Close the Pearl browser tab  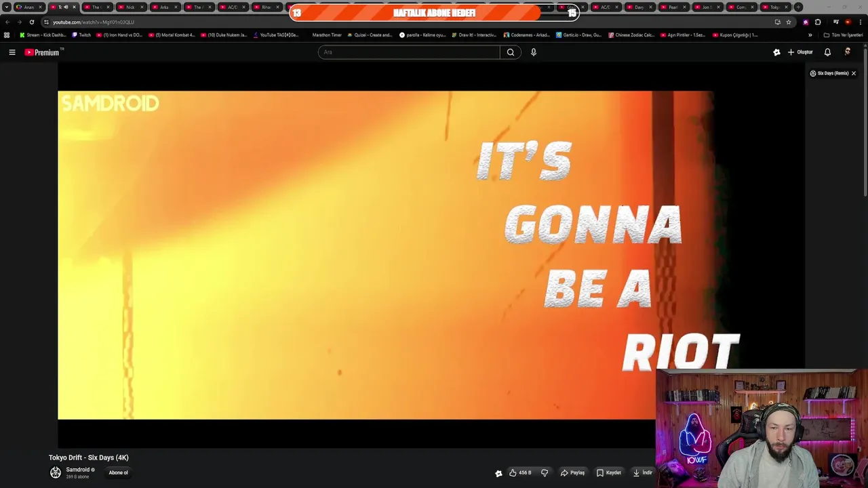(684, 7)
